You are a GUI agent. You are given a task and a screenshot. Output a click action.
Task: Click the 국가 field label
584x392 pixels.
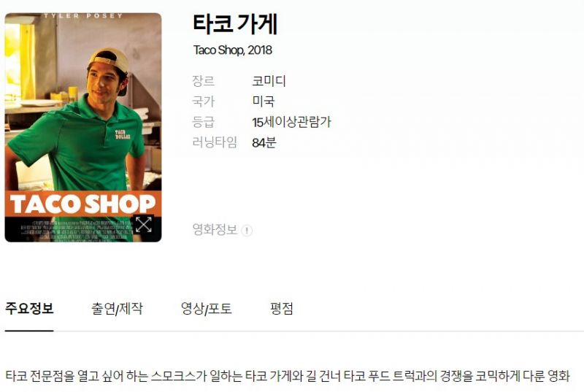click(203, 101)
